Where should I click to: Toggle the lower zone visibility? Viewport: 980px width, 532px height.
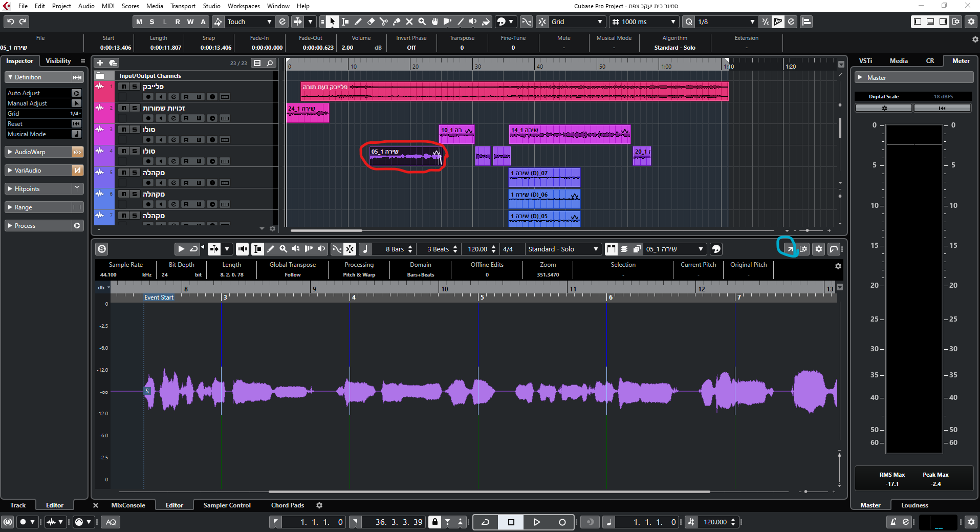tap(930, 22)
